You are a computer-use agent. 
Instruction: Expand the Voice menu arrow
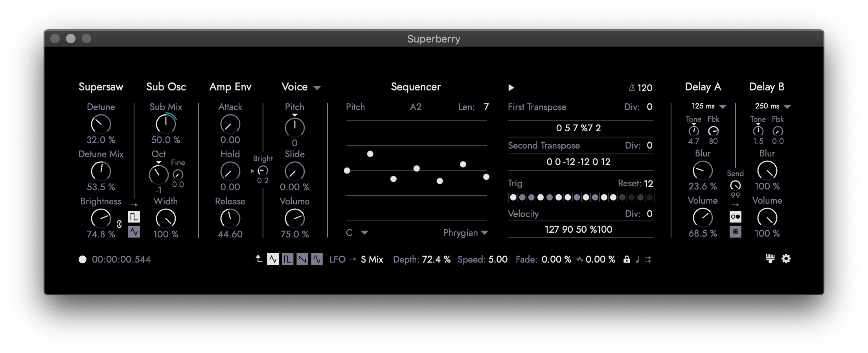(x=317, y=88)
